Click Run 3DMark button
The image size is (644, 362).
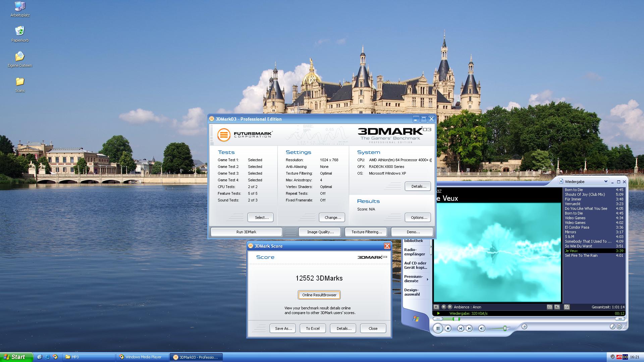pyautogui.click(x=246, y=232)
